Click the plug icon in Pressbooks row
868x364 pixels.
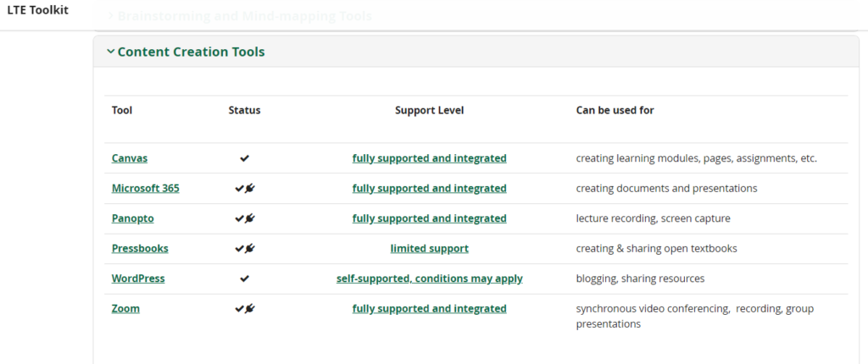250,249
